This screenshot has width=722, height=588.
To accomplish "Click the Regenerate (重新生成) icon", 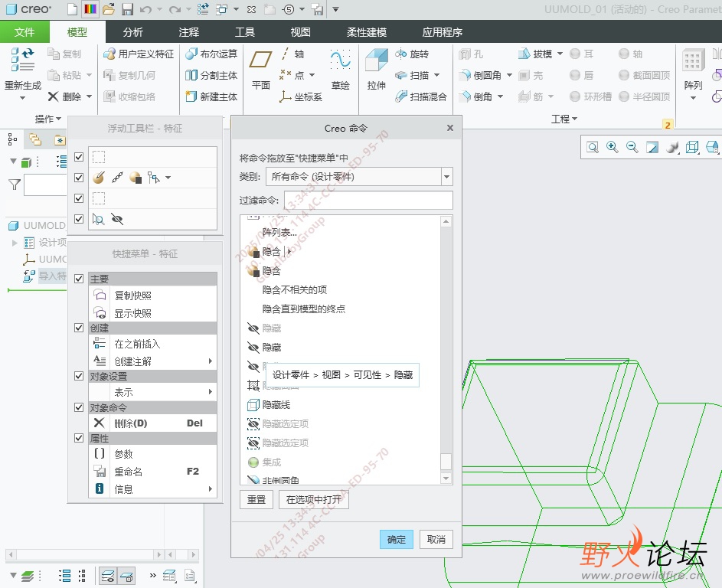I will click(x=22, y=60).
